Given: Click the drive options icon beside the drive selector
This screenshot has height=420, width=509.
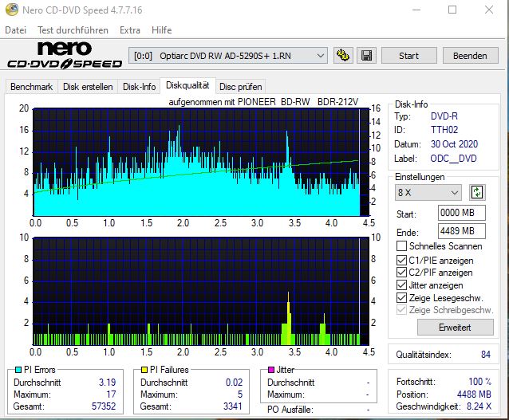Looking at the screenshot, I should (x=344, y=56).
